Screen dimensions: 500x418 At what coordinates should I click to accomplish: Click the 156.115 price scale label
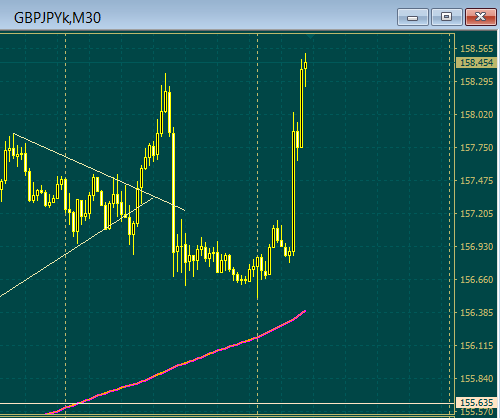(476, 346)
